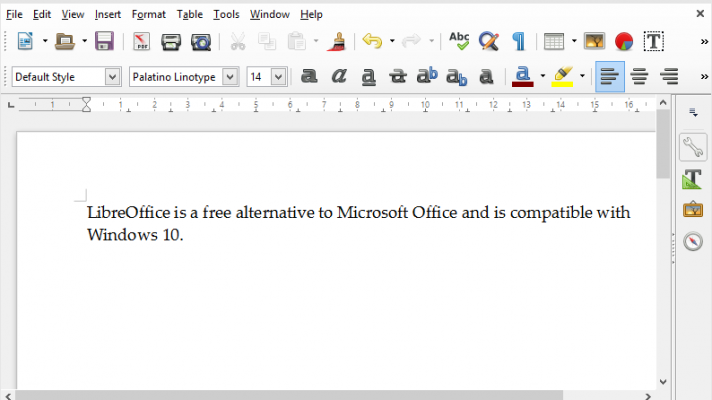Insert chart pie icon

coord(624,41)
